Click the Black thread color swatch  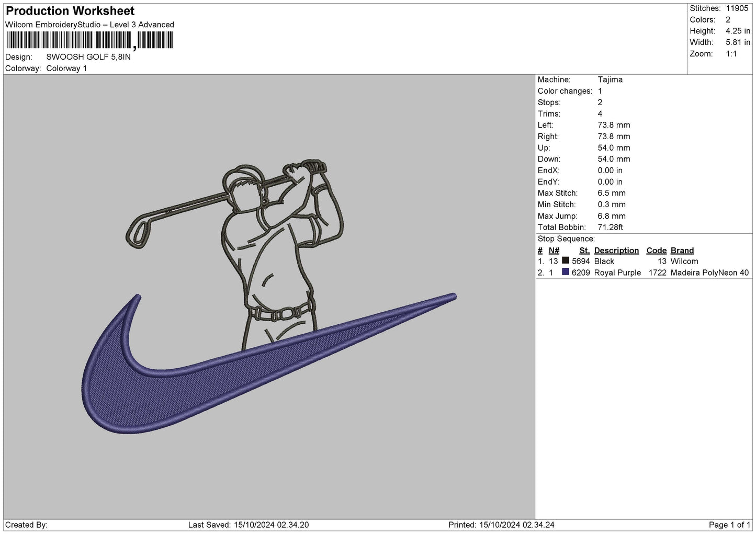565,260
